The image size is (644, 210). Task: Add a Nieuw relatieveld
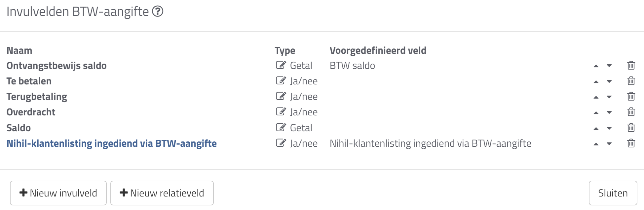(x=162, y=193)
